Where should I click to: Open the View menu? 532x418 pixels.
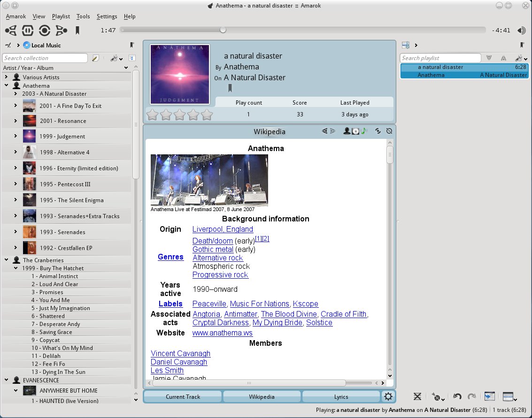click(39, 16)
